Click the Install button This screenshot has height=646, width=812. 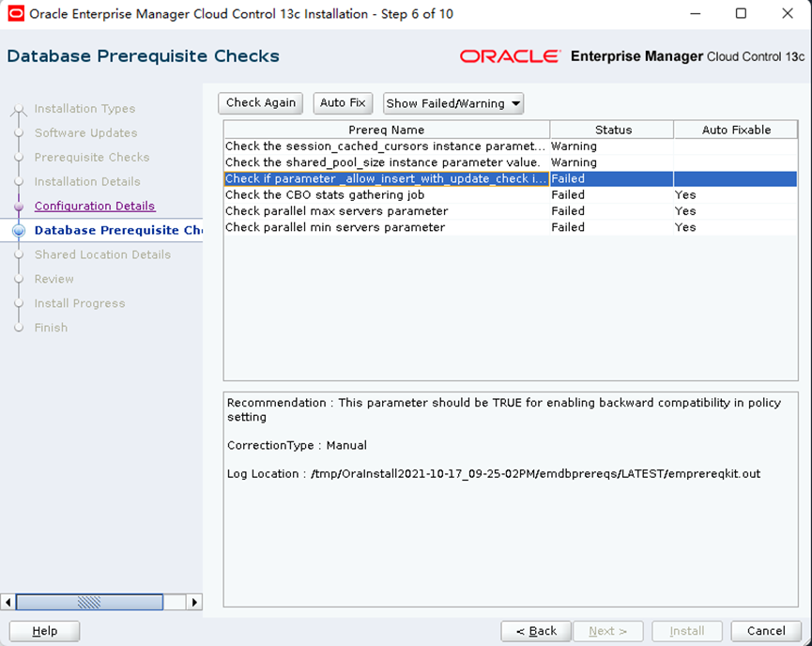pyautogui.click(x=686, y=631)
